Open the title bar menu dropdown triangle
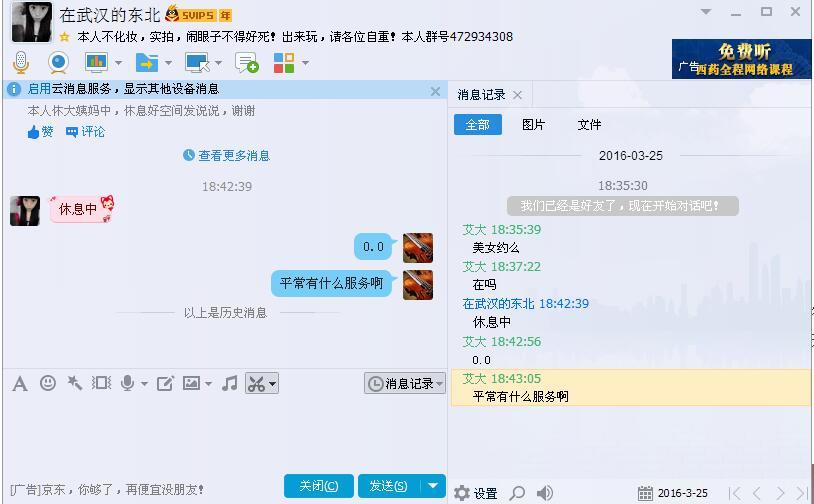Viewport: 814px width, 504px height. [x=706, y=12]
